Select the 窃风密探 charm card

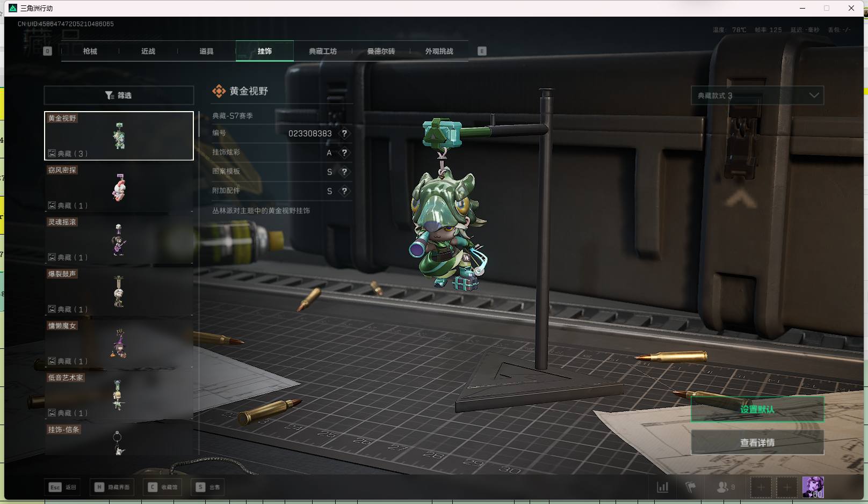(x=119, y=188)
